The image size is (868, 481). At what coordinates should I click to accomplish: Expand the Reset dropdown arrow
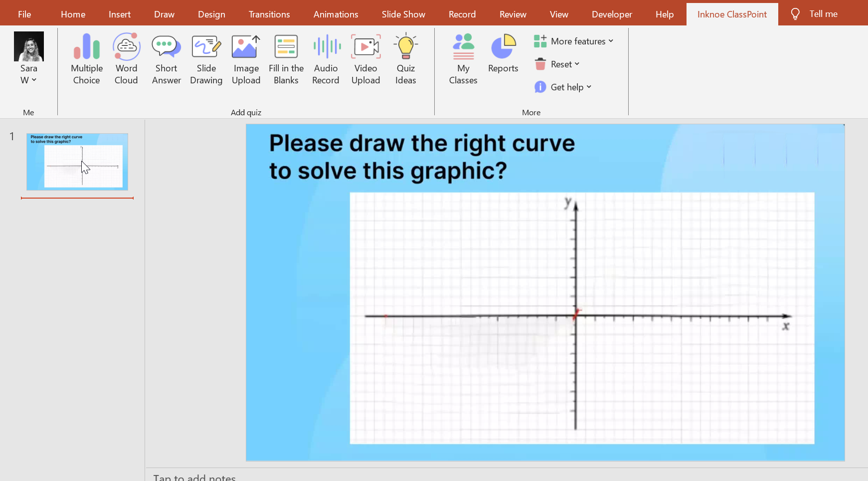pyautogui.click(x=577, y=64)
